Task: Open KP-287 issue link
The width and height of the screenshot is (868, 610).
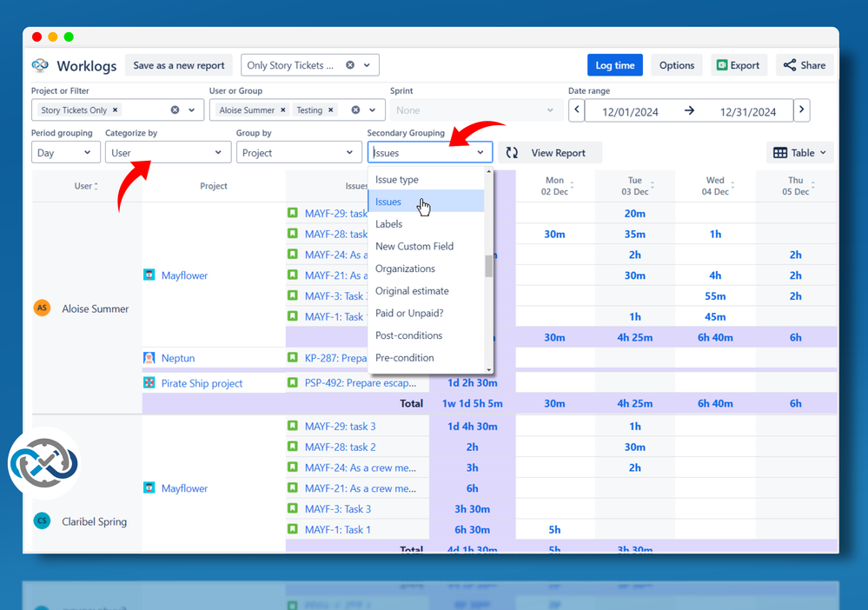Action: (x=335, y=358)
